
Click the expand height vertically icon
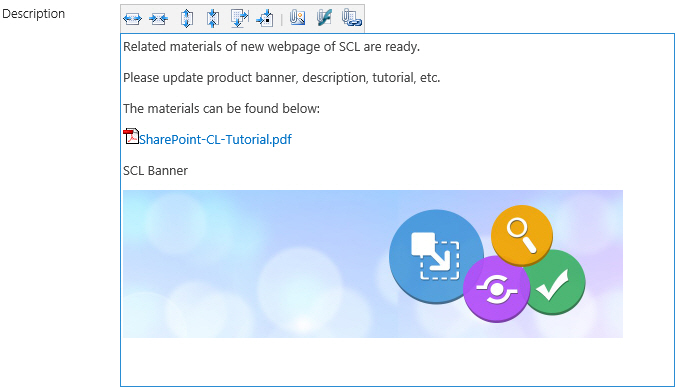pos(187,19)
